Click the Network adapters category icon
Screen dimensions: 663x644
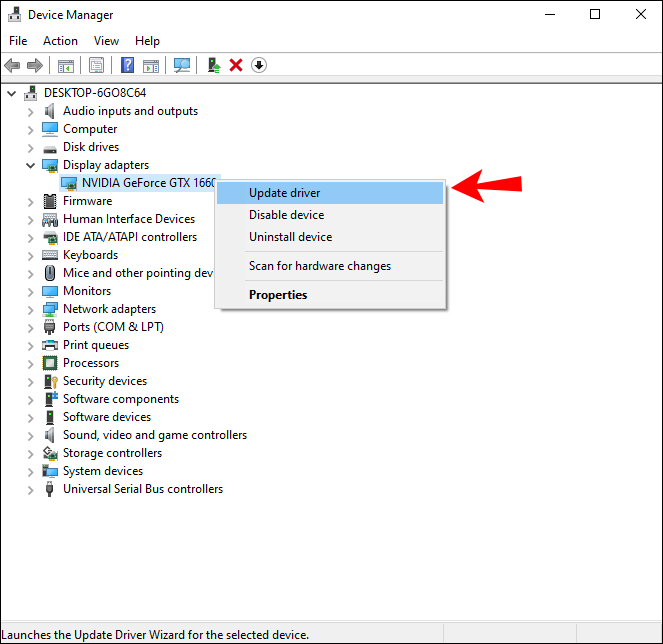pos(50,310)
